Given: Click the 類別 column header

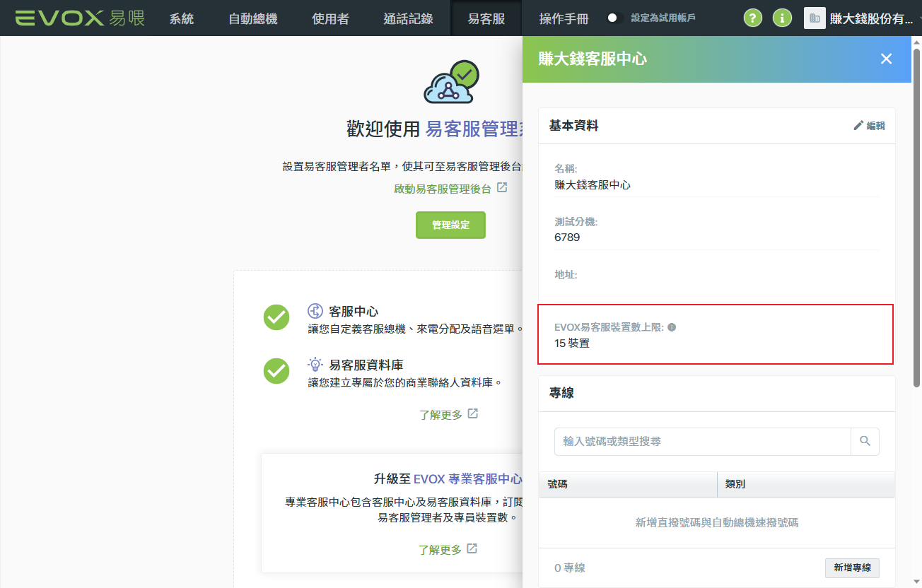Looking at the screenshot, I should click(806, 485).
